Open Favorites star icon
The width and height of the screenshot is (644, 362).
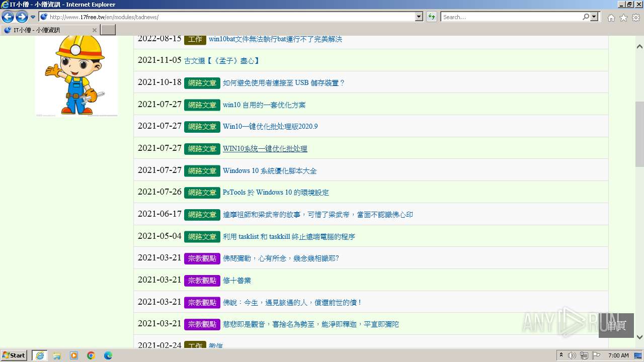point(623,18)
